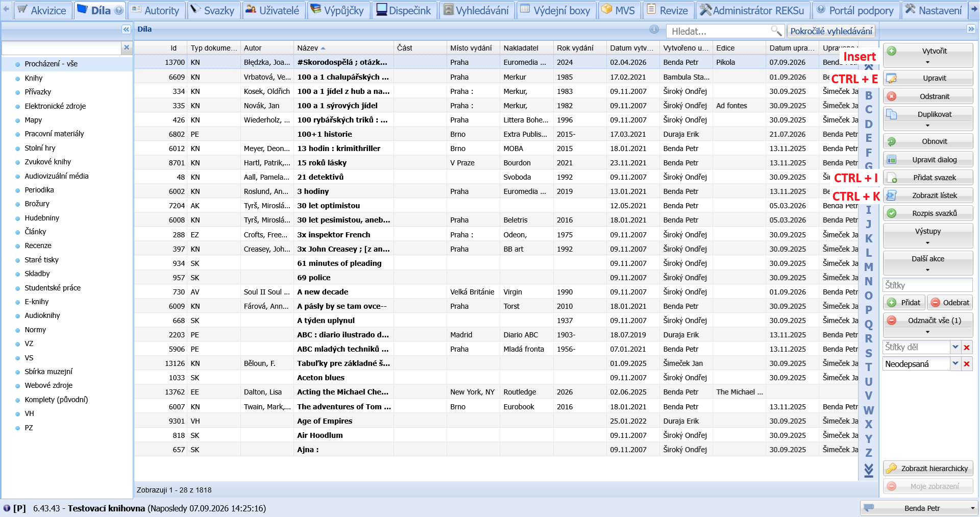The height and width of the screenshot is (517, 980).
Task: Click the Zobrazit hierarchicky button
Action: coord(928,469)
